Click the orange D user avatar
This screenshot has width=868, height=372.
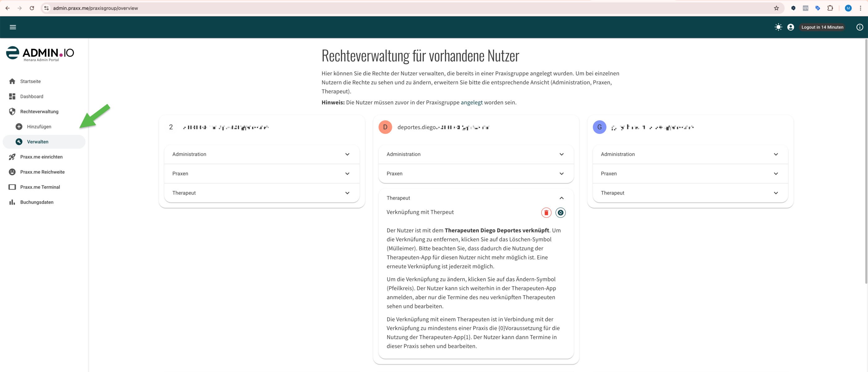click(x=385, y=127)
